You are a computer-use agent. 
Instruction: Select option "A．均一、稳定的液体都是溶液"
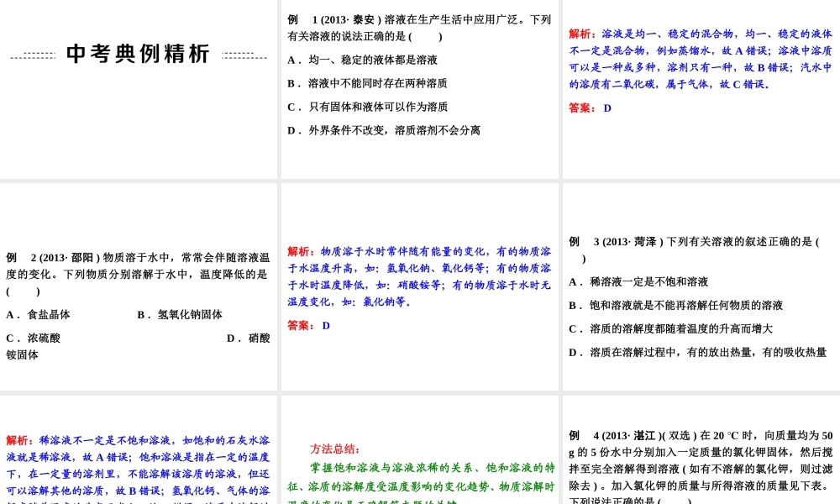pos(363,60)
